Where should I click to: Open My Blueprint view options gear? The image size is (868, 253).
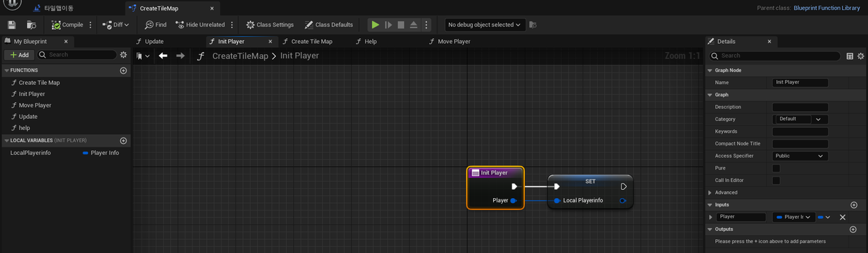pyautogui.click(x=124, y=55)
